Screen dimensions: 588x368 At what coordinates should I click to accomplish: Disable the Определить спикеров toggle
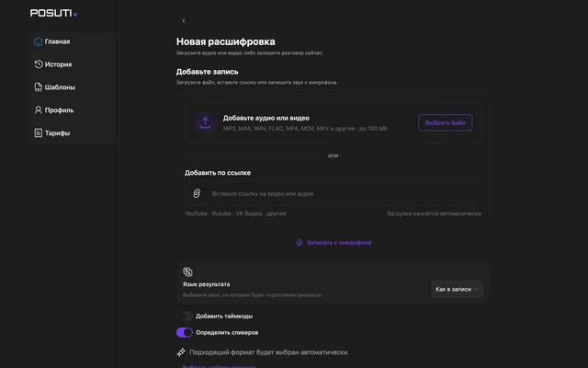click(x=185, y=332)
